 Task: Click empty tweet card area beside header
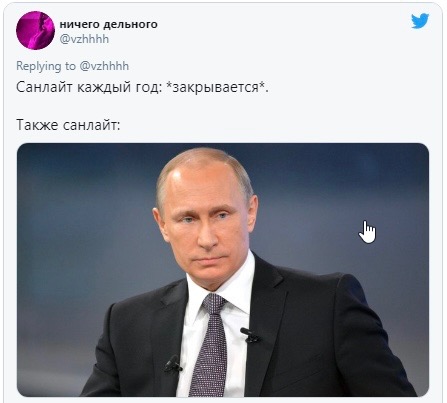(283, 32)
